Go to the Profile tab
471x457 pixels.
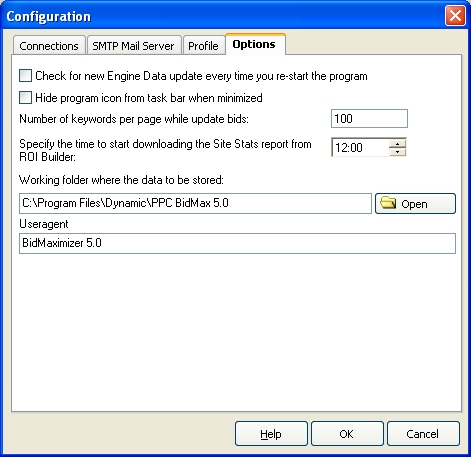[203, 46]
